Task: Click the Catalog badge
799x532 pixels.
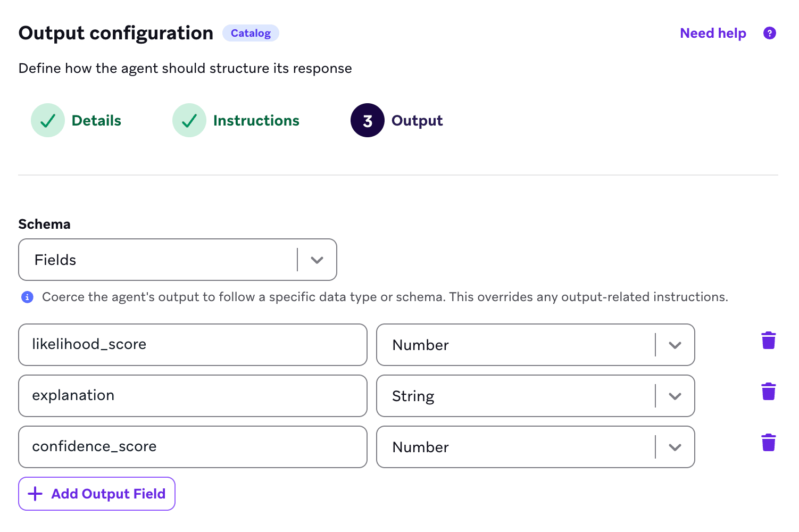Action: pos(251,34)
